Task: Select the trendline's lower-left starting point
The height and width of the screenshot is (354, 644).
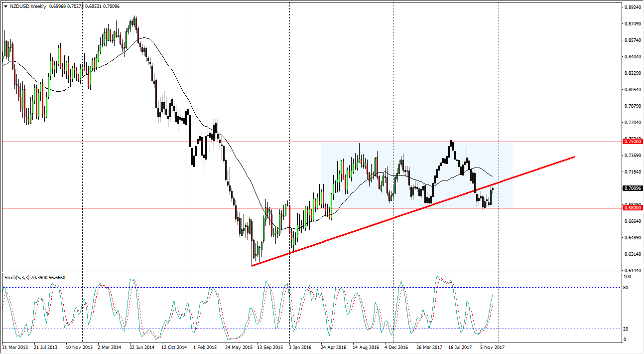Action: pyautogui.click(x=252, y=266)
